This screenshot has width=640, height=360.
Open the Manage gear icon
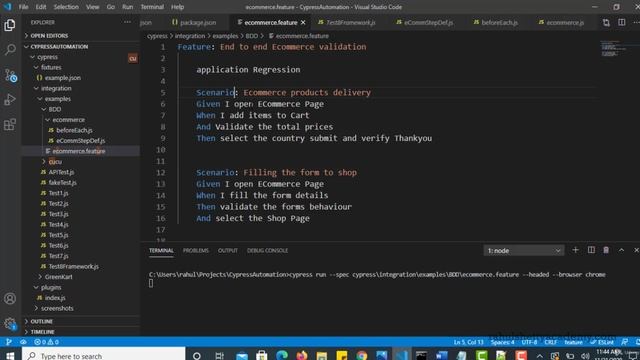10,324
